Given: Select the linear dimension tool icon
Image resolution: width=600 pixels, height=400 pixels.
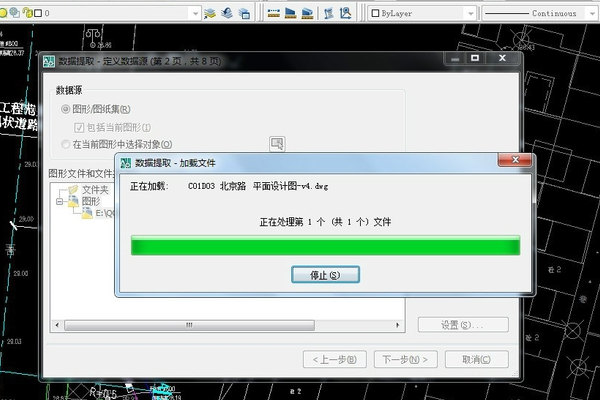Looking at the screenshot, I should point(274,13).
